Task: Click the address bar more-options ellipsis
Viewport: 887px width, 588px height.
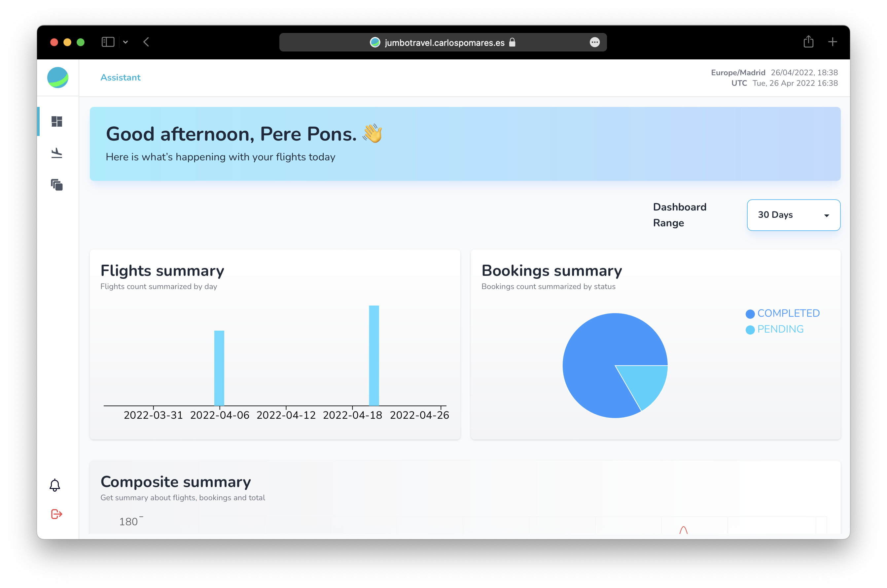Action: (594, 42)
